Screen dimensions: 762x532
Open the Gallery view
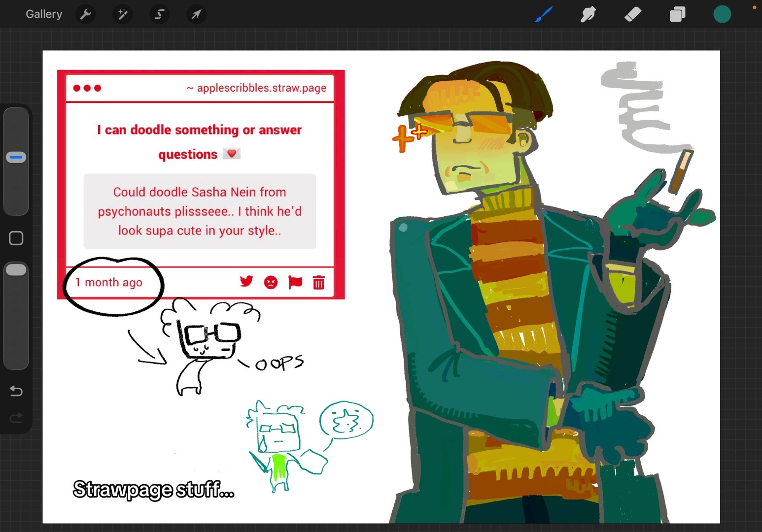[44, 14]
